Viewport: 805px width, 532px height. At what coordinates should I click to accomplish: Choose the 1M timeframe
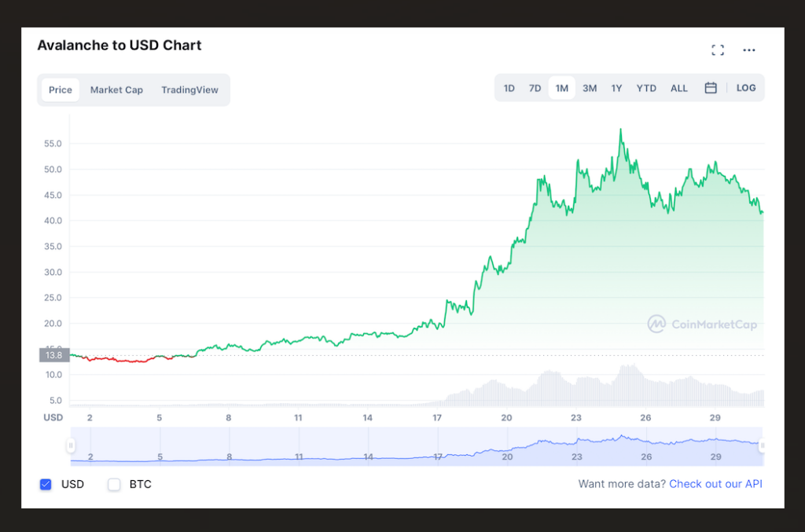[x=561, y=88]
